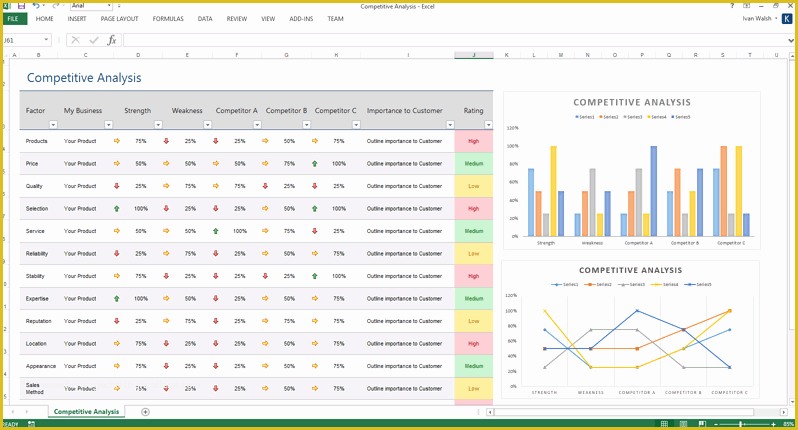The image size is (798, 430).
Task: Open the INSERT ribbon tab
Action: pyautogui.click(x=77, y=19)
